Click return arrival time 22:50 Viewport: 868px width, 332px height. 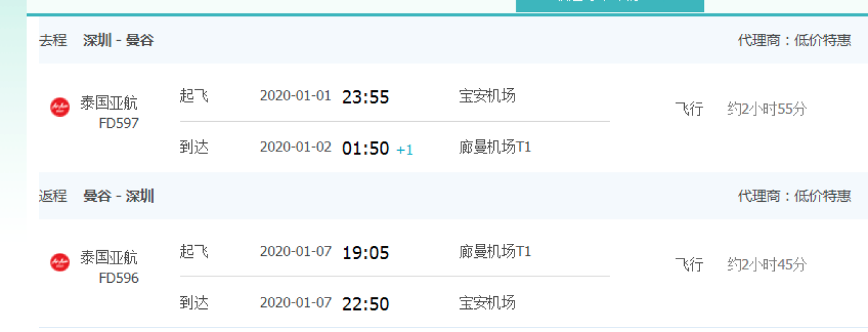coord(366,304)
